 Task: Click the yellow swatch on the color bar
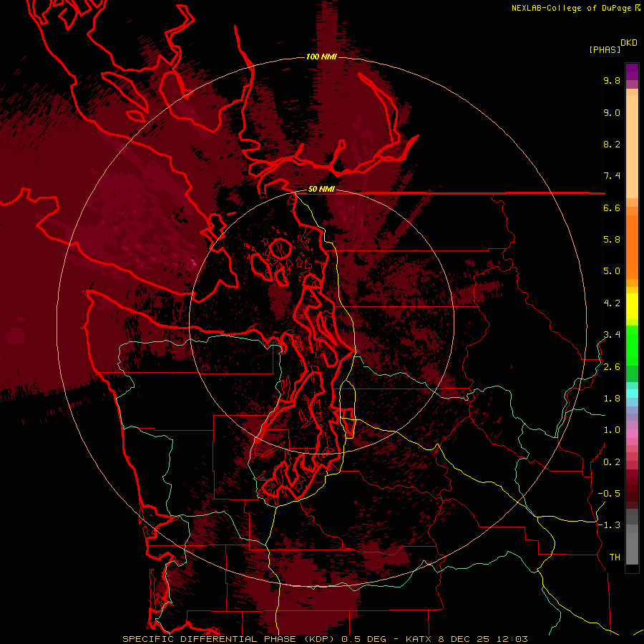pos(632,306)
